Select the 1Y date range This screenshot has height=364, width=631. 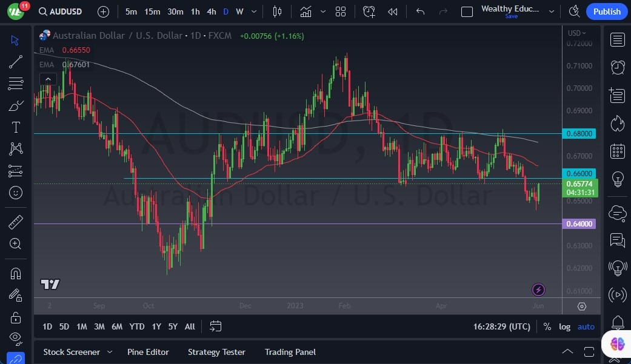[x=156, y=326]
